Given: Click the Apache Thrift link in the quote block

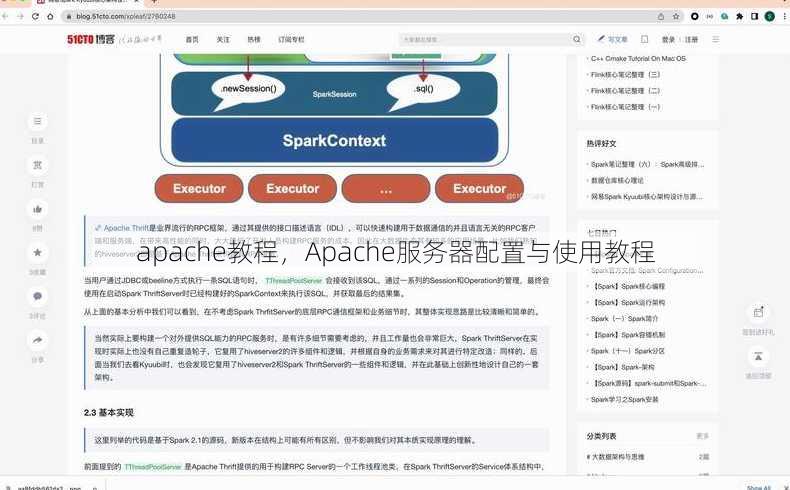Looking at the screenshot, I should pyautogui.click(x=126, y=228).
